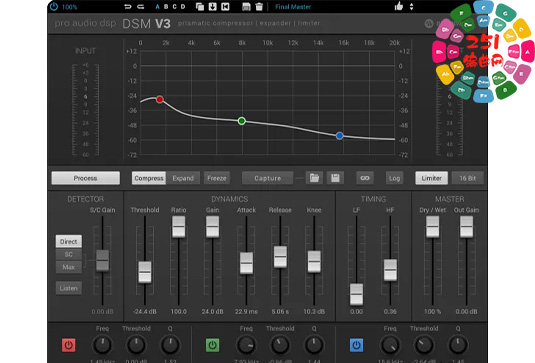Image resolution: width=535 pixels, height=363 pixels.
Task: Click the preset up/down stepper arrows
Action: (x=411, y=6)
